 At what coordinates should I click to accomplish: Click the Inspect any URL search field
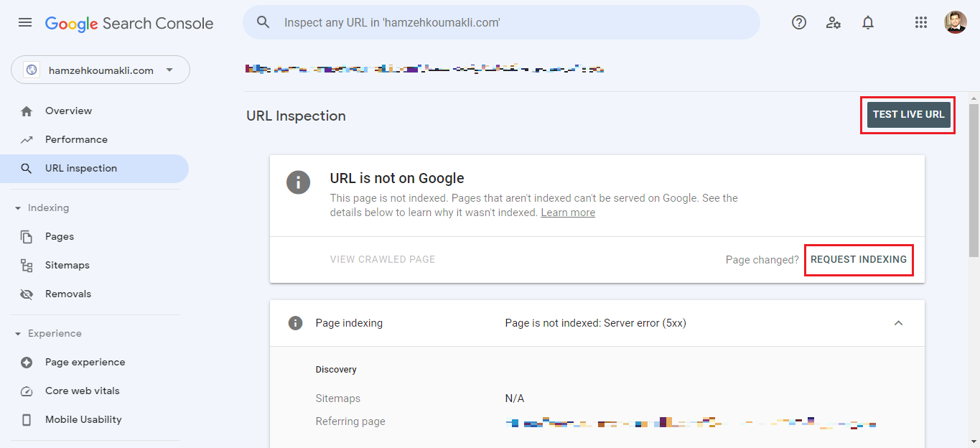click(503, 23)
